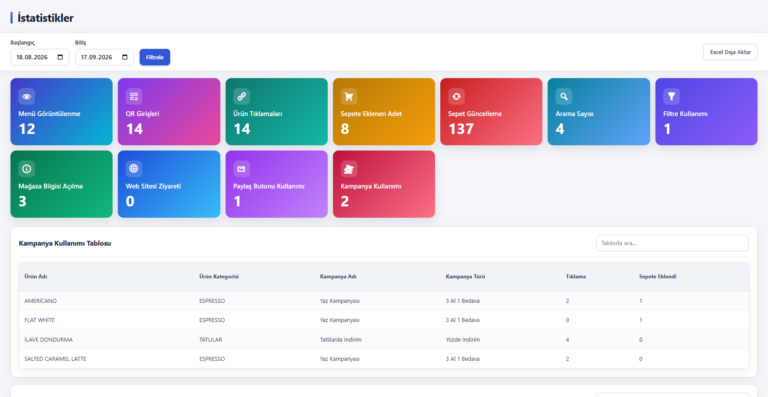Viewport: 768px width, 397px height.
Task: Click the Tıklama value 4 for İLAVE DONDURMA
Action: [x=567, y=340]
